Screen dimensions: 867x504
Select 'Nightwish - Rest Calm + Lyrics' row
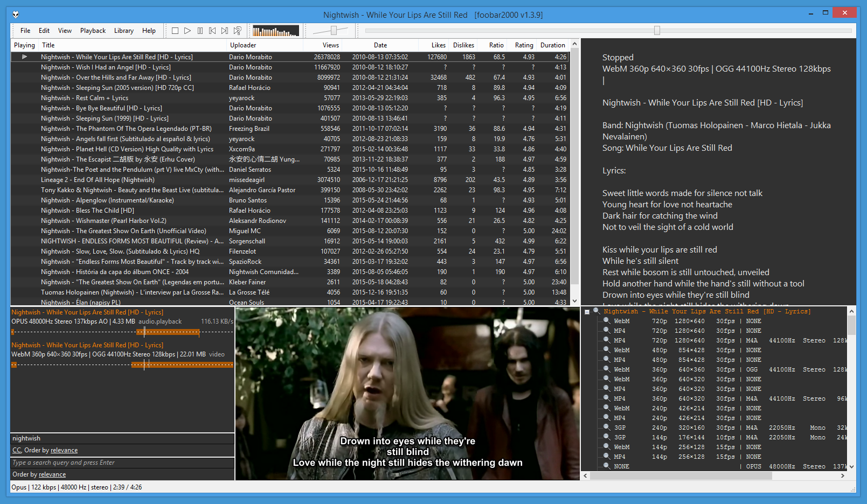click(x=290, y=97)
